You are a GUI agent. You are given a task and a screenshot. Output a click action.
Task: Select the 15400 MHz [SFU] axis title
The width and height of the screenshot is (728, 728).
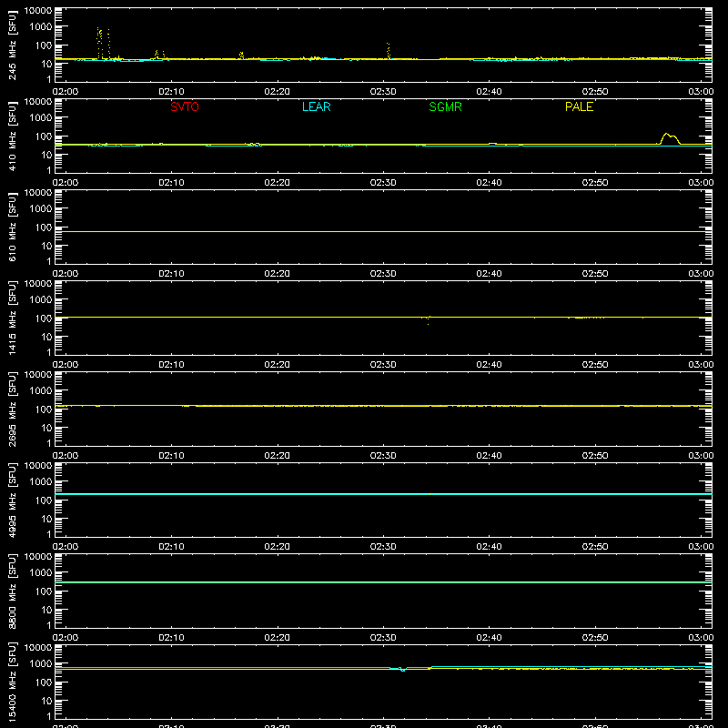click(x=13, y=682)
